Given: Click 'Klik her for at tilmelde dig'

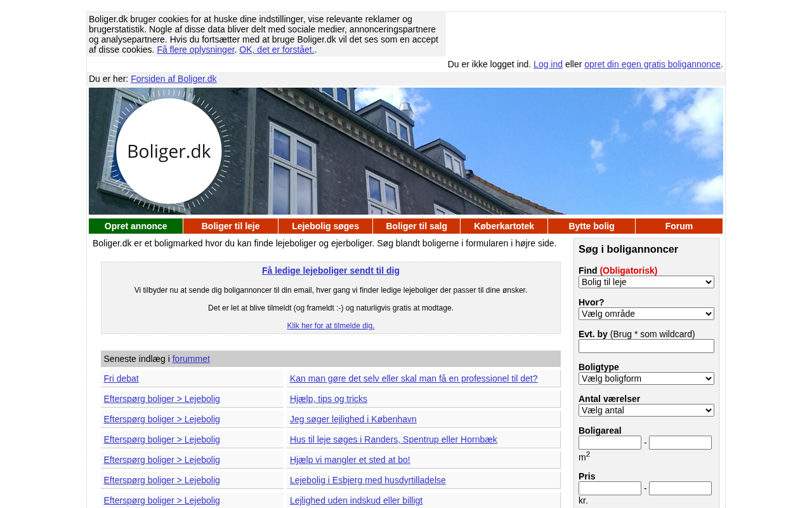Looking at the screenshot, I should click(x=331, y=326).
